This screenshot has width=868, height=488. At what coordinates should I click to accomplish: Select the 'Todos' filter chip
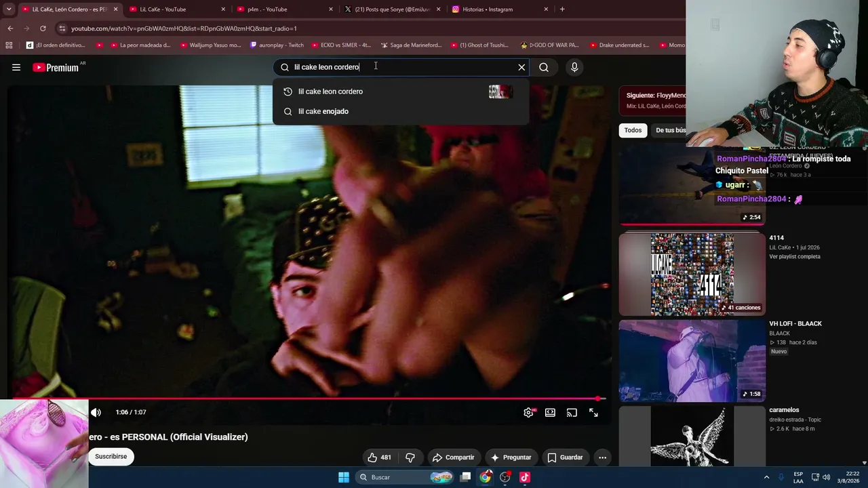pyautogui.click(x=633, y=130)
